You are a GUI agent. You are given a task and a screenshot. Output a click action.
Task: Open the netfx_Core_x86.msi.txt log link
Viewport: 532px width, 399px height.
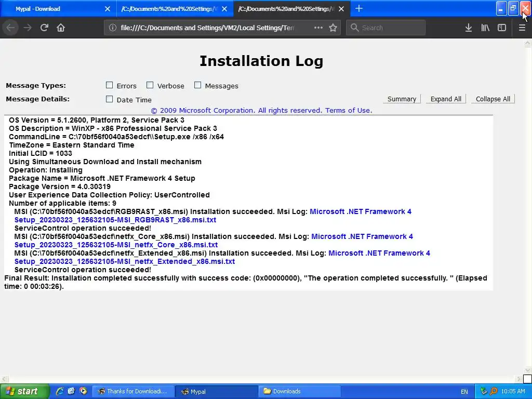click(116, 245)
